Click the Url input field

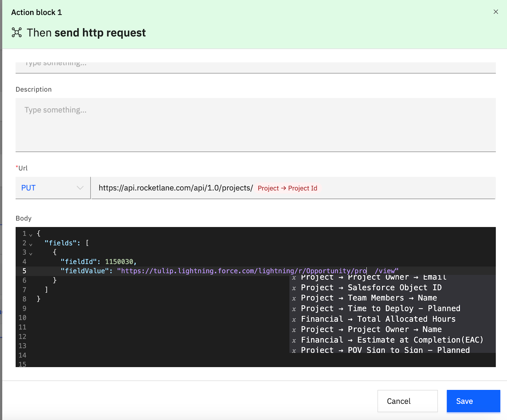293,188
